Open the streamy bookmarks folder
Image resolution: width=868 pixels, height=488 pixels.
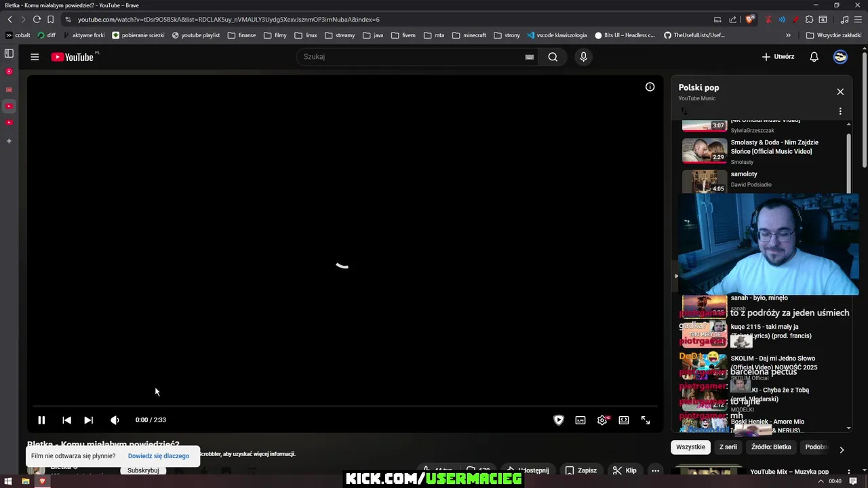(x=340, y=35)
